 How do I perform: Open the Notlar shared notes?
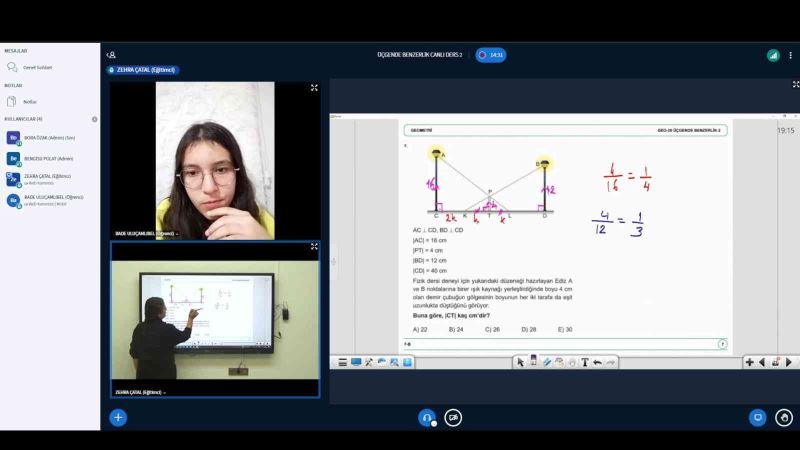[x=30, y=101]
